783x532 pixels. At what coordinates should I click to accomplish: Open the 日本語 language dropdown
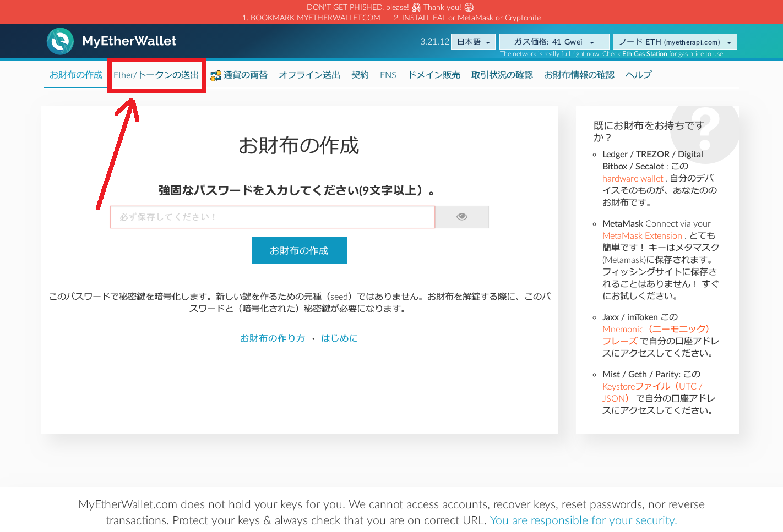pos(472,41)
